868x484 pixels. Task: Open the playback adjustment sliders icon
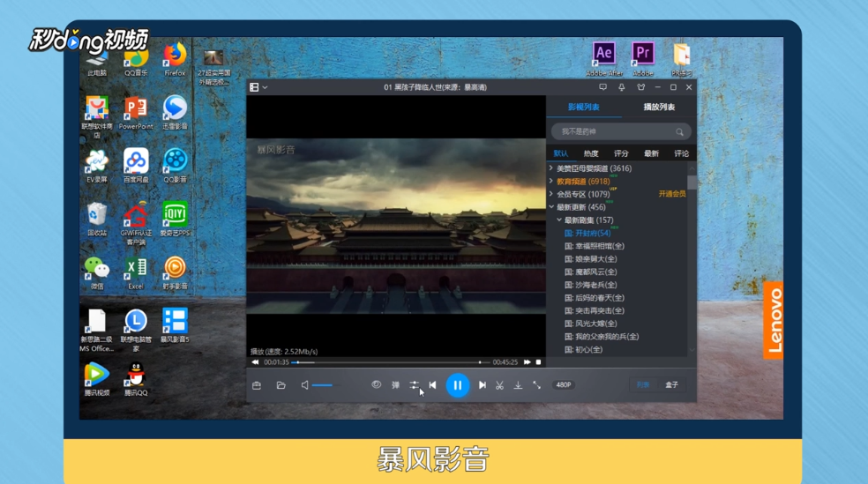(414, 385)
